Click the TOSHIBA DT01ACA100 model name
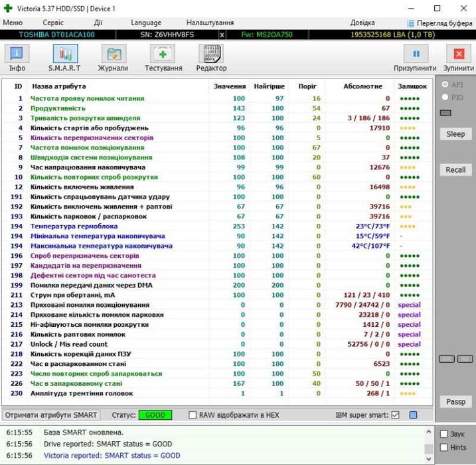The image size is (476, 465). coord(57,35)
